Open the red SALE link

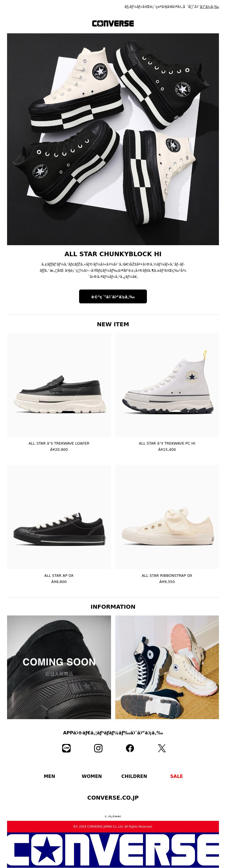point(177,776)
